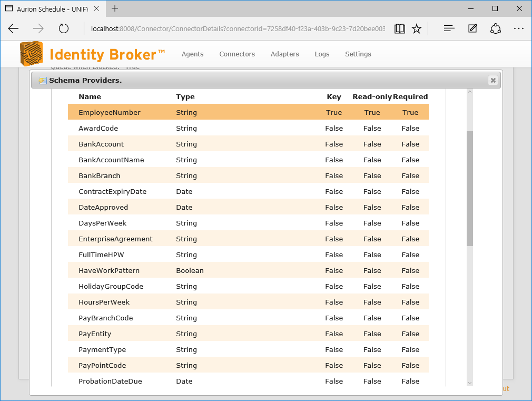Select the Aurion Schedule browser tab
532x401 pixels.
[53, 9]
